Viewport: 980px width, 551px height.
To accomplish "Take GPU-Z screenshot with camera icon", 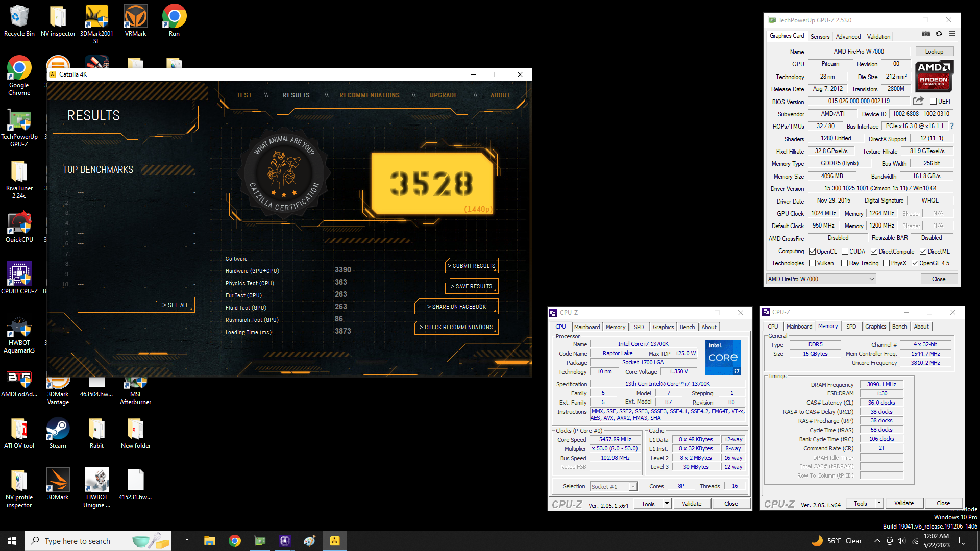I will point(925,34).
